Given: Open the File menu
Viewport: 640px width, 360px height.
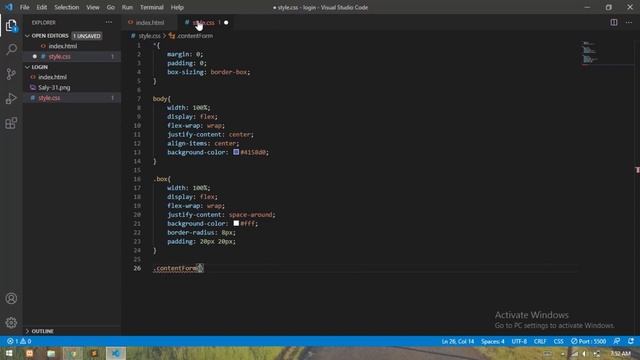Looking at the screenshot, I should 24,7.
